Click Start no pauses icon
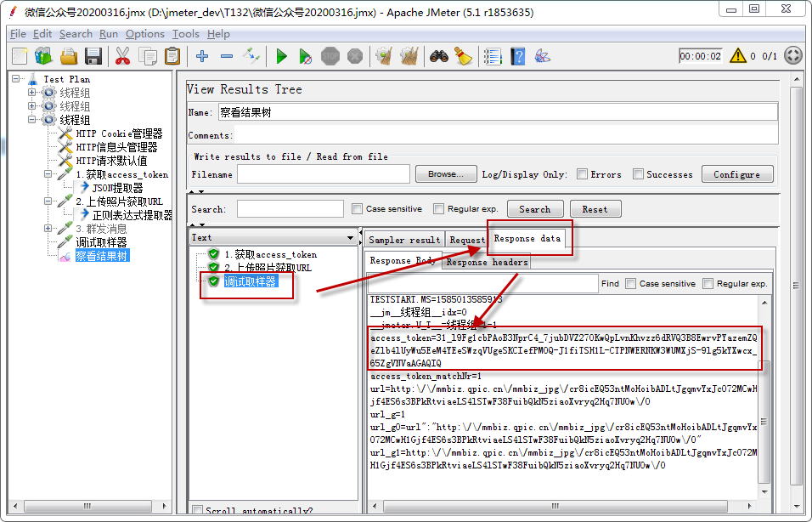This screenshot has height=522, width=812. (x=306, y=56)
